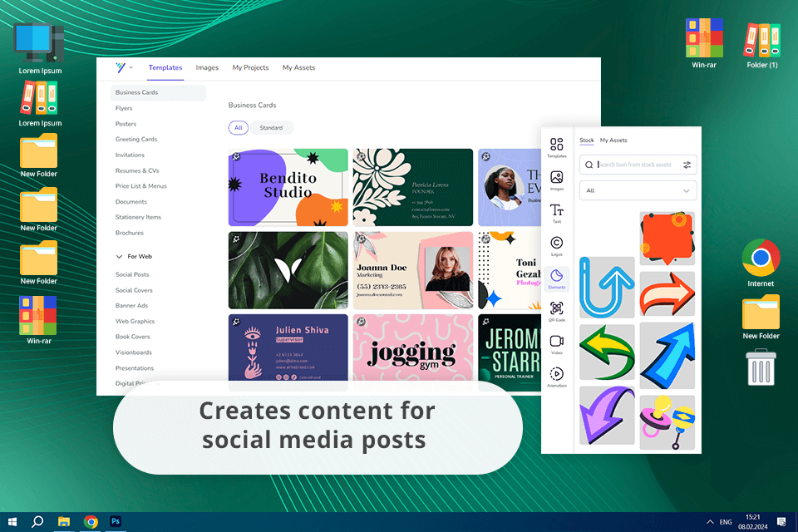
Task: Select the Standard filter chip
Action: (271, 128)
